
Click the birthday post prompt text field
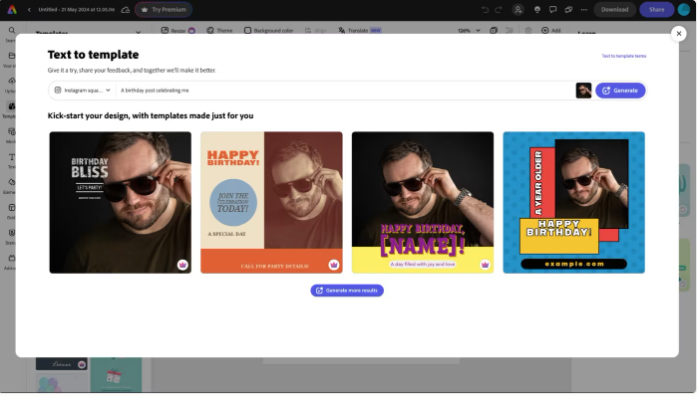tap(345, 90)
